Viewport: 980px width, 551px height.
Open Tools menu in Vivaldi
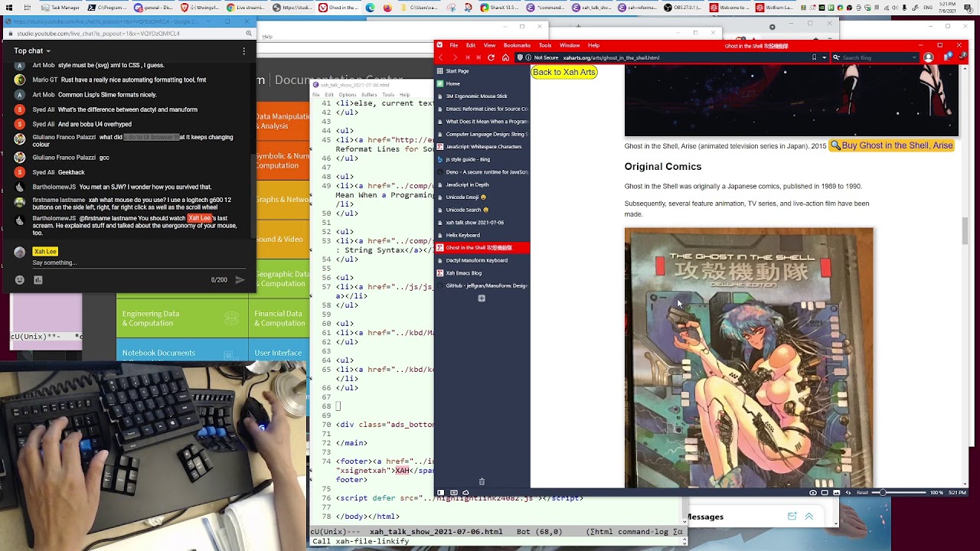[545, 45]
